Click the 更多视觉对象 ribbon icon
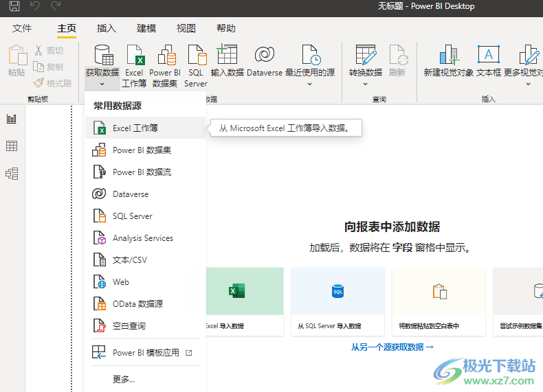543x392 pixels. 529,55
